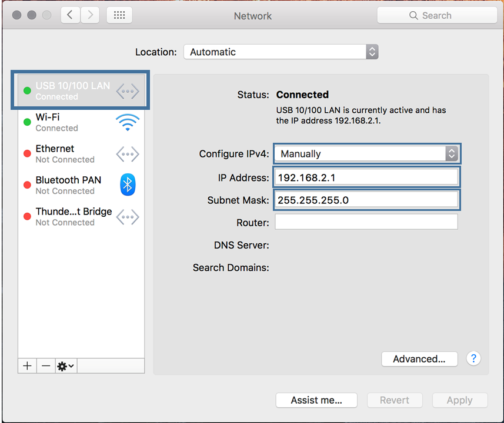Image resolution: width=504 pixels, height=423 pixels.
Task: Apply the network changes
Action: pyautogui.click(x=460, y=400)
